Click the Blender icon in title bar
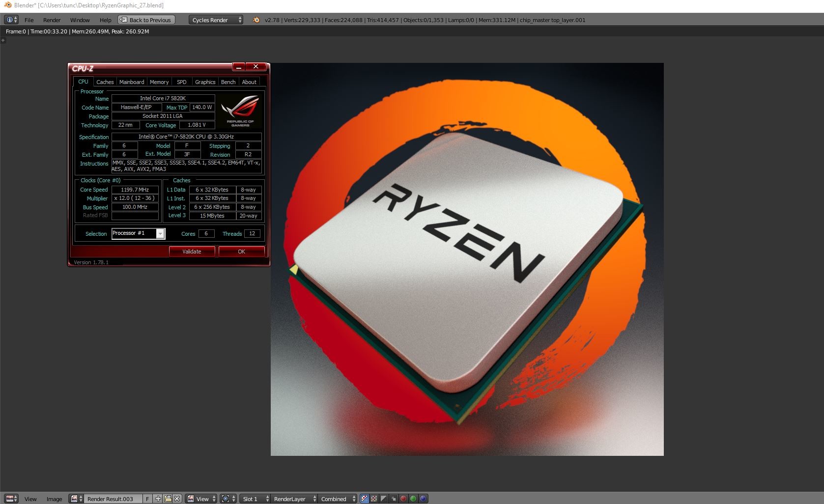Viewport: 824px width, 504px height. coord(7,5)
